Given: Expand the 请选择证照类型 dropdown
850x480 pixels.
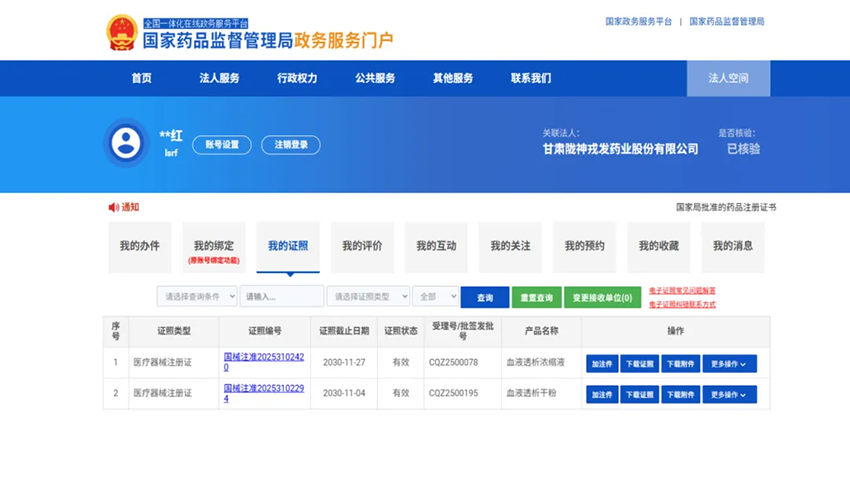Looking at the screenshot, I should pyautogui.click(x=368, y=297).
